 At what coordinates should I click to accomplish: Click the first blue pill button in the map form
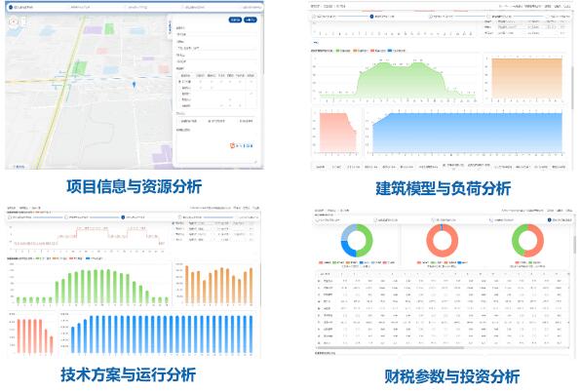coord(235,20)
